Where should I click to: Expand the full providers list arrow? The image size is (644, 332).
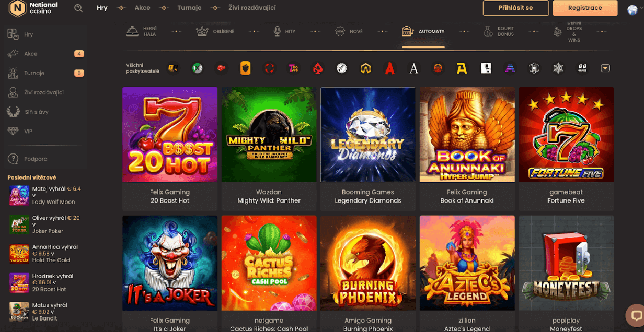click(x=605, y=68)
